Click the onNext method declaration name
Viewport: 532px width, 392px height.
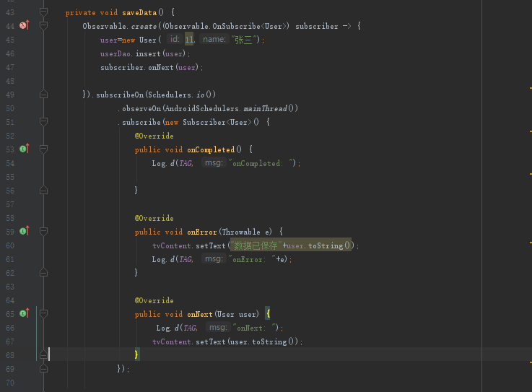(x=200, y=314)
